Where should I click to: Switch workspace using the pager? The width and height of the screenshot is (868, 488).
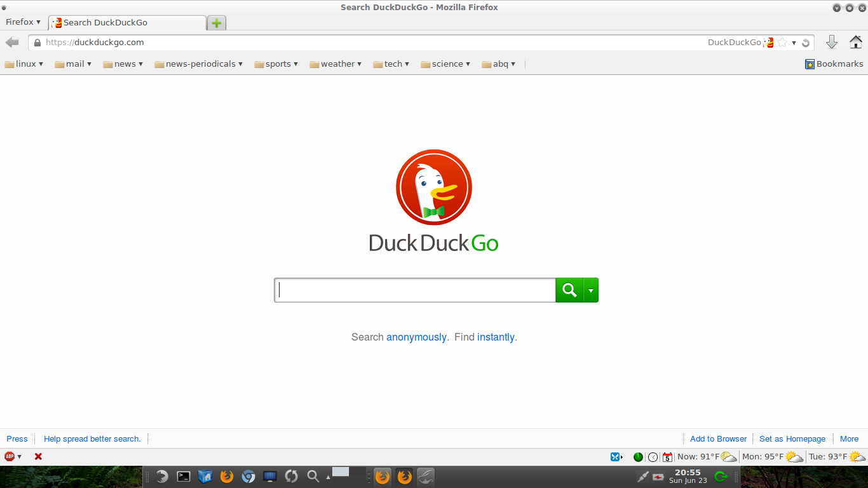(349, 472)
